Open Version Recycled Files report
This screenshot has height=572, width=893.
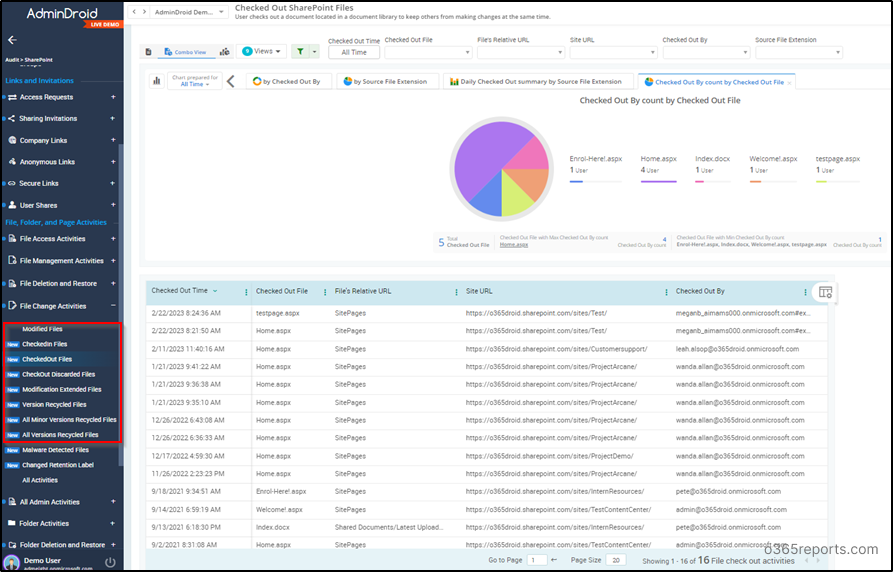(x=54, y=405)
